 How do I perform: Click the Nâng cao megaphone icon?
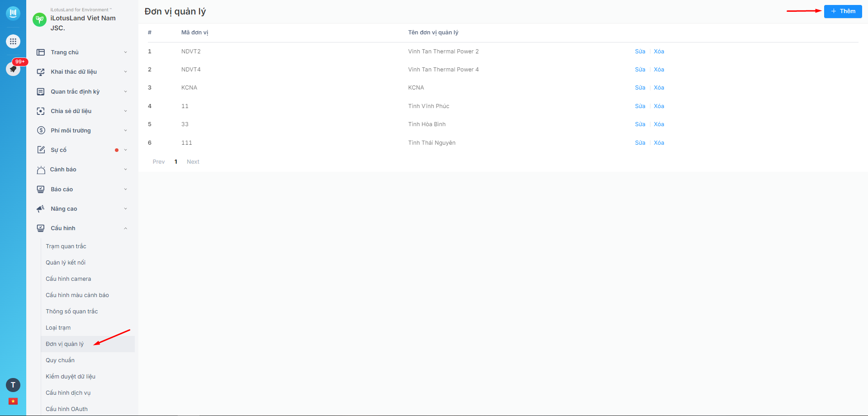(x=41, y=208)
